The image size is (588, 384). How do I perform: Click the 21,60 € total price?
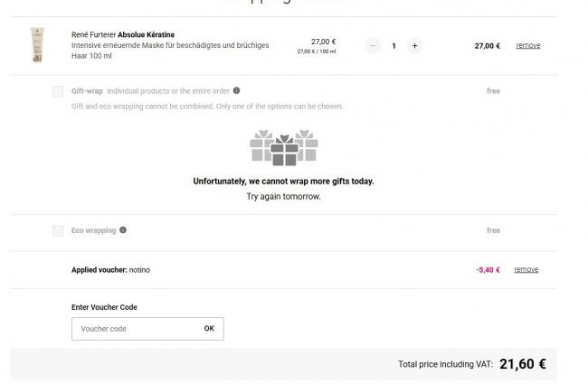coord(522,364)
